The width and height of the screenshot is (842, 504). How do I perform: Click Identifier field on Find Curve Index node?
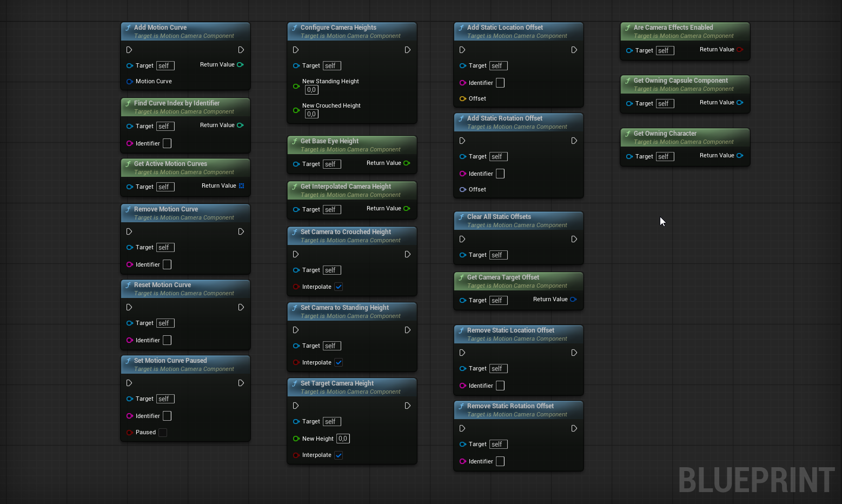coord(167,143)
